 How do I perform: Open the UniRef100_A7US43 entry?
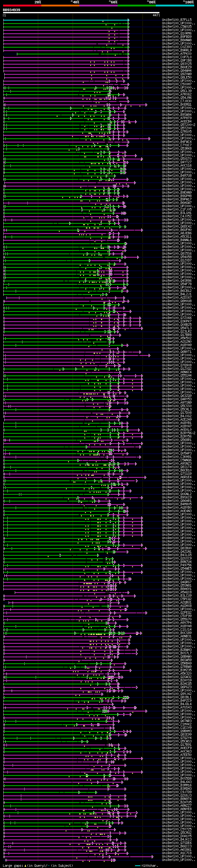[177, 707]
